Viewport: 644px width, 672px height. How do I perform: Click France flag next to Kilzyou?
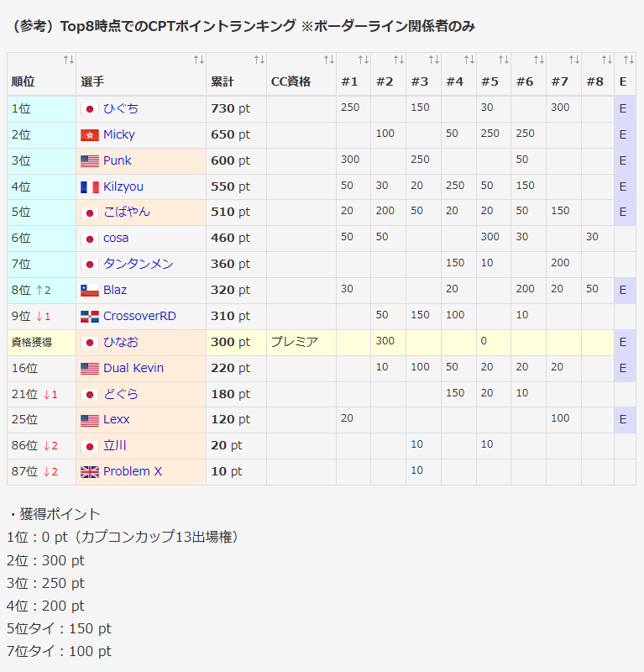click(90, 187)
